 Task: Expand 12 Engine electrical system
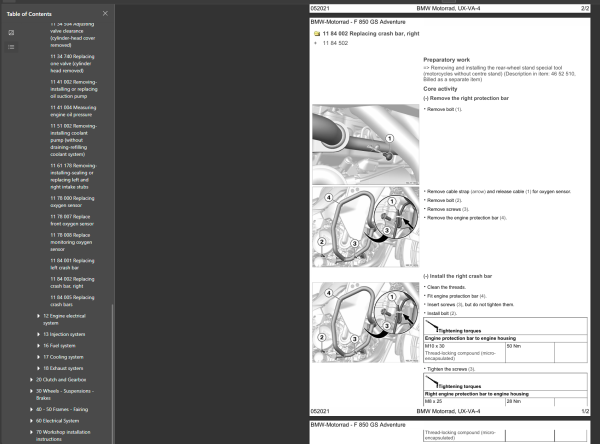point(38,316)
